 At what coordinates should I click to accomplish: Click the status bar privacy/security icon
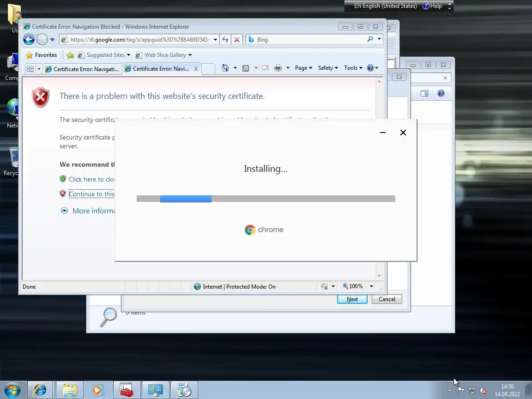click(324, 287)
